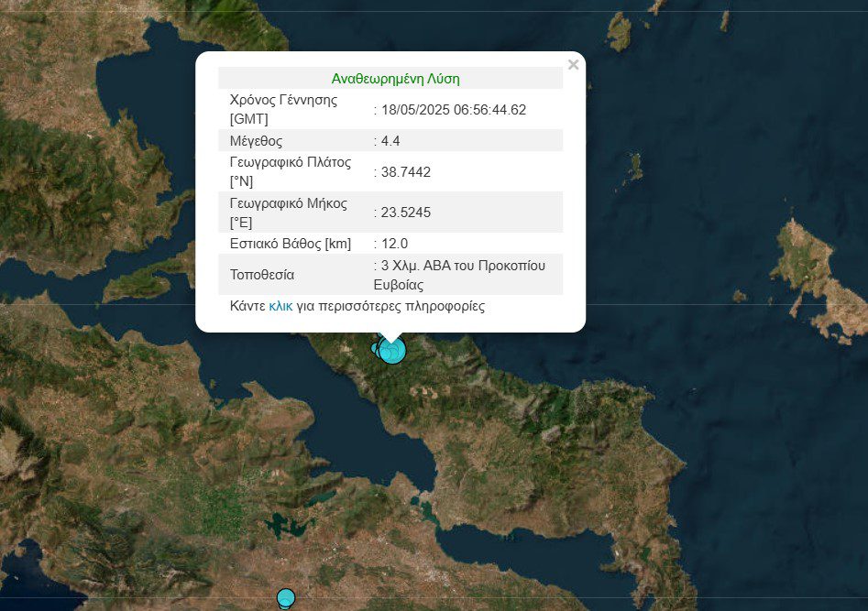Click the green 'Αναθεωρημένη Λύση' popup header
Screen dimensions: 868x611
[395, 78]
